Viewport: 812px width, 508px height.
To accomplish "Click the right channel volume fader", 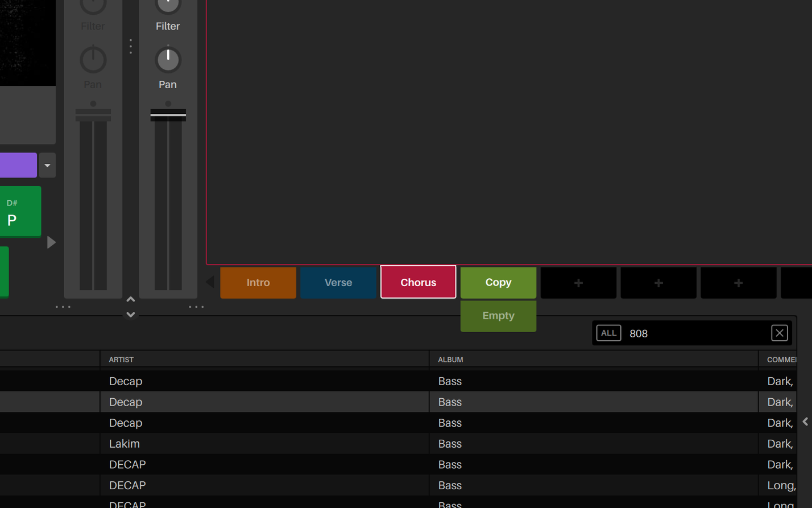I will click(x=168, y=114).
